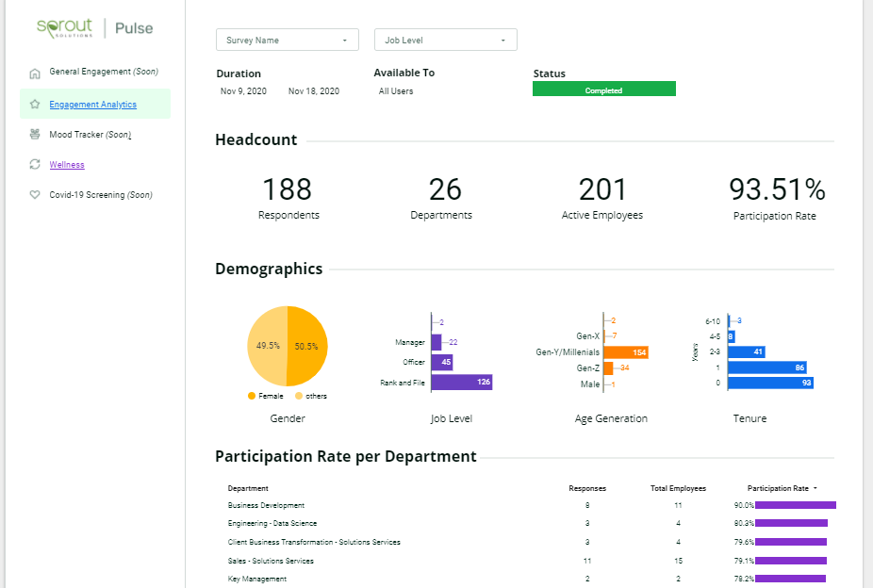The height and width of the screenshot is (588, 873).
Task: Open the Survey Name dropdown
Action: 288,40
